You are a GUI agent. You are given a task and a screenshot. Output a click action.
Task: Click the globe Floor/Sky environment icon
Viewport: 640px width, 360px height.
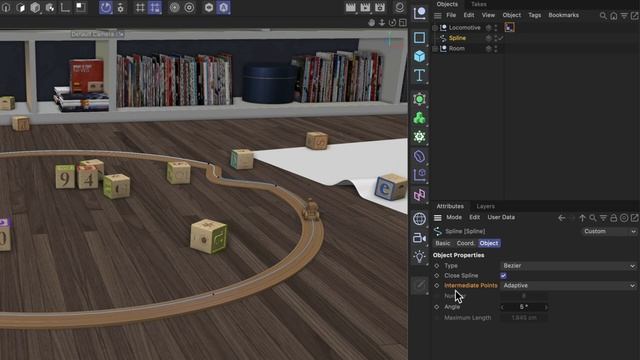point(419,219)
